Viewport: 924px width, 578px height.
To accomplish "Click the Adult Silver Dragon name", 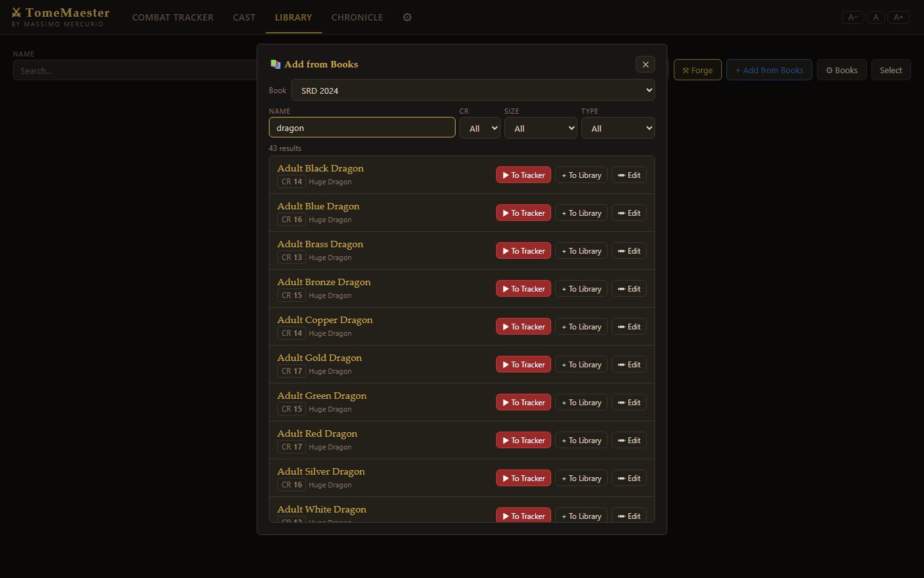I will [x=321, y=471].
